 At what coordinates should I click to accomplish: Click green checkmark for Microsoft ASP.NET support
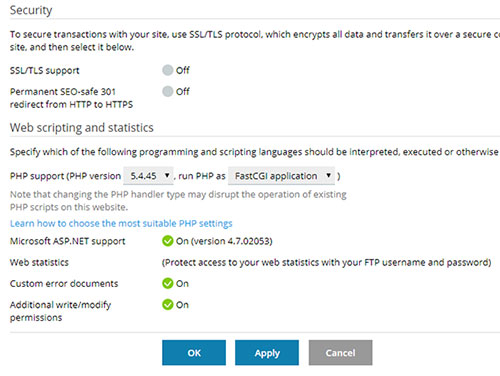pyautogui.click(x=168, y=241)
